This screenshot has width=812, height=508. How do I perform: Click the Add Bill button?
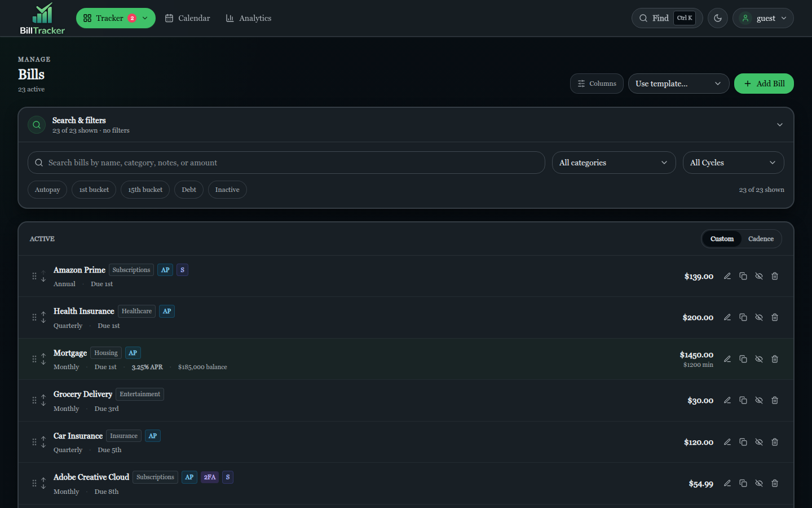[x=764, y=84]
